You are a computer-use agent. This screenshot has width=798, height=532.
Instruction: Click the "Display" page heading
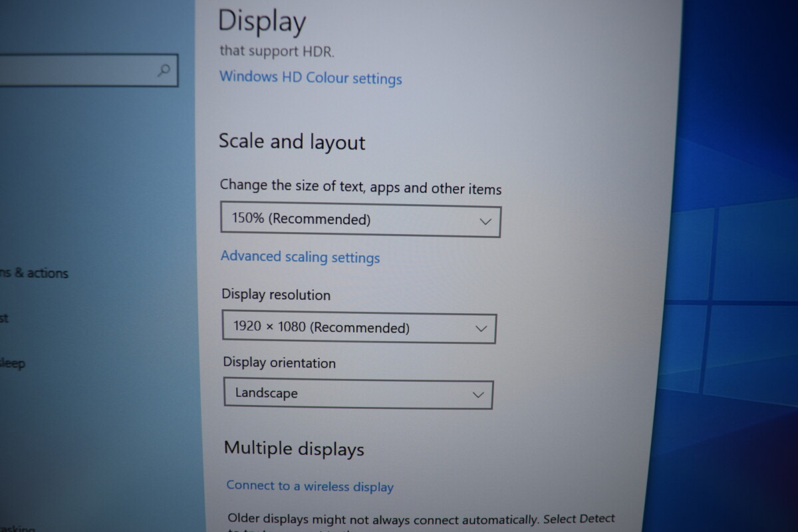click(x=262, y=21)
